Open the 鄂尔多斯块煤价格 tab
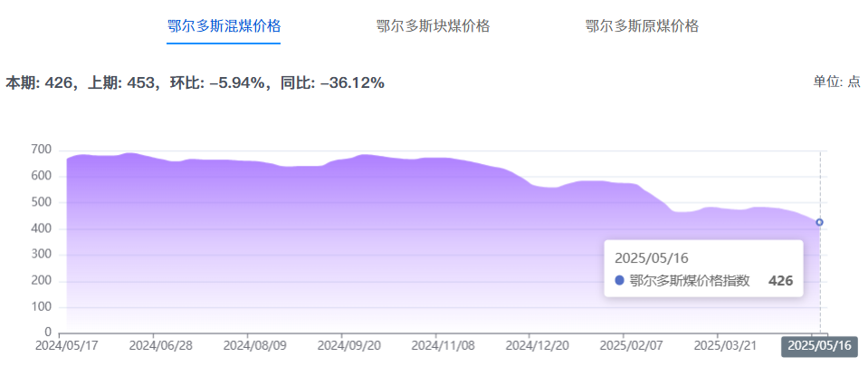The width and height of the screenshot is (868, 367). tap(433, 26)
